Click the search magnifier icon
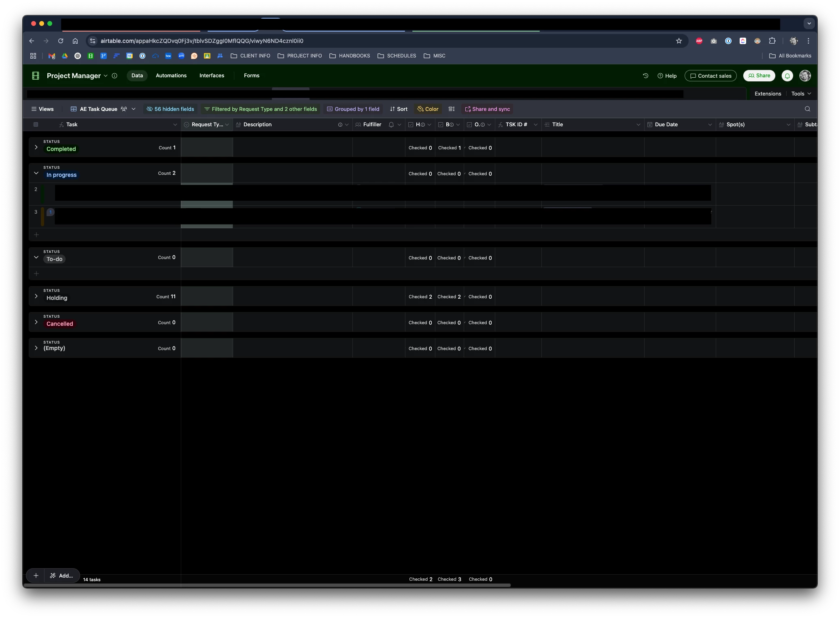Image resolution: width=840 pixels, height=618 pixels. click(x=807, y=109)
